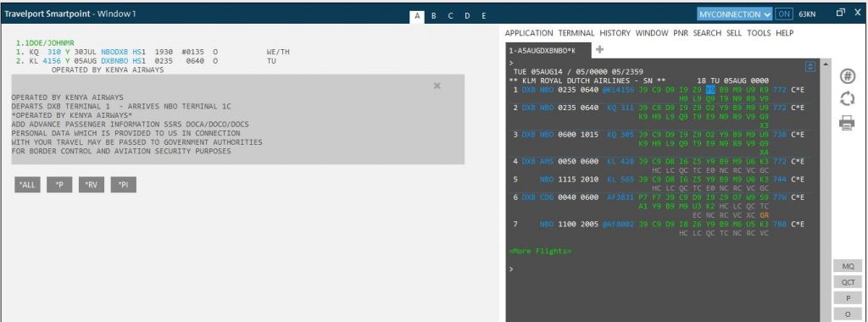
Task: Open the WINDOW menu
Action: [x=652, y=33]
